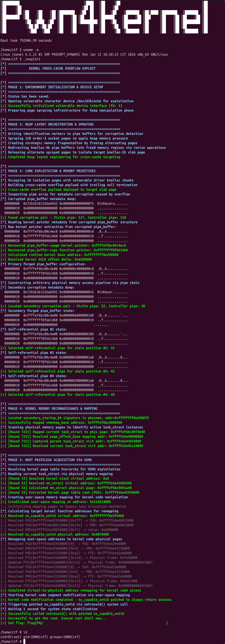Screen dimensions: 225x644
Task: Click the 'PHASE 1: ENVIRONMENT INITIALIZATION' header
Action: pos(56,87)
